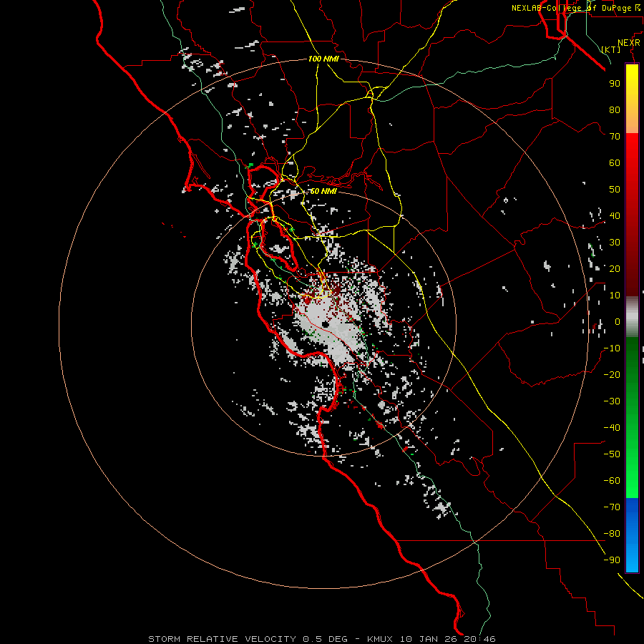Select the "10" velocity scale value

tap(615, 296)
